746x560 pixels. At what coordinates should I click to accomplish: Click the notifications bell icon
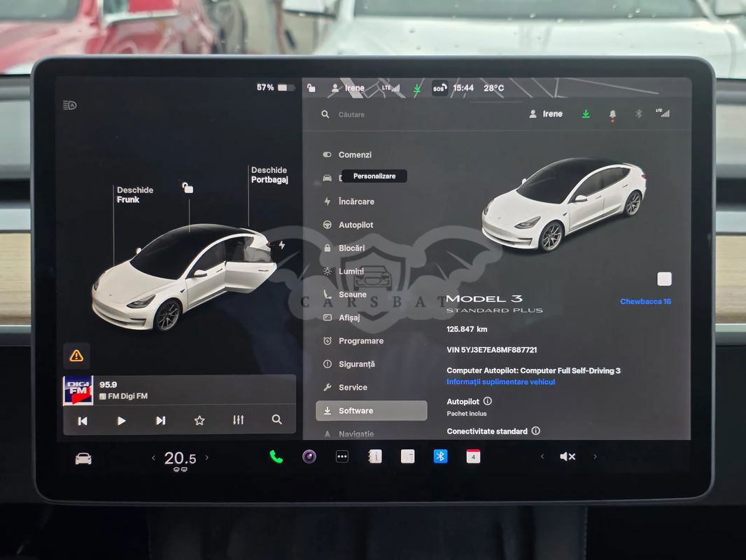(x=612, y=114)
